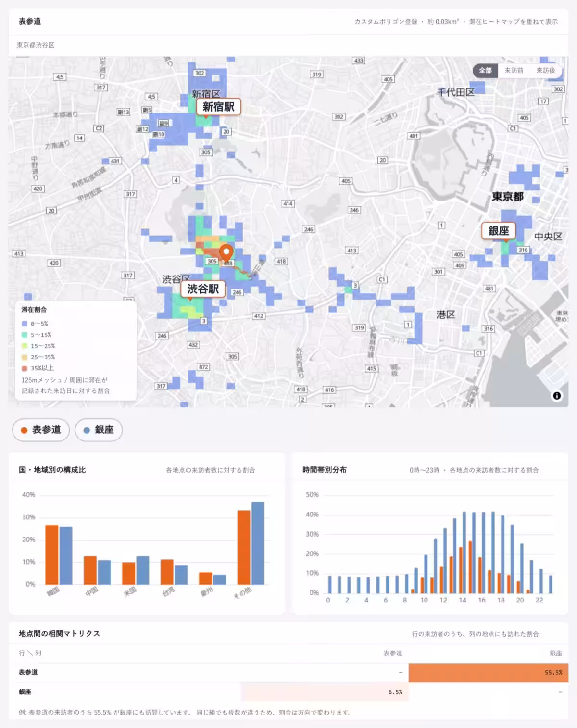Click the 中央区 map label
This screenshot has height=728, width=577.
click(x=548, y=237)
